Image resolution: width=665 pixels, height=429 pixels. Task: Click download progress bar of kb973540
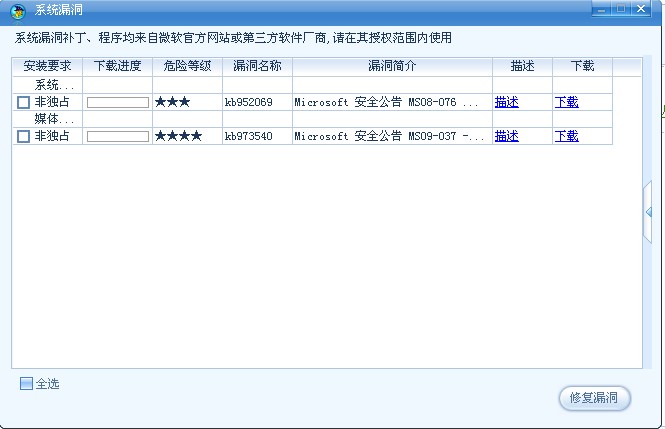118,136
